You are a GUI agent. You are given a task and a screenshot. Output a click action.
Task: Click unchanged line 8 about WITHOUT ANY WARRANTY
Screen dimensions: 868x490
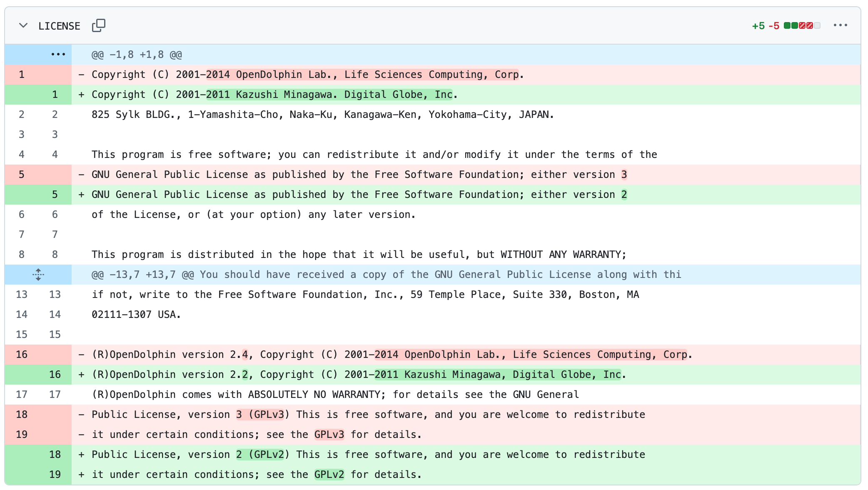358,255
